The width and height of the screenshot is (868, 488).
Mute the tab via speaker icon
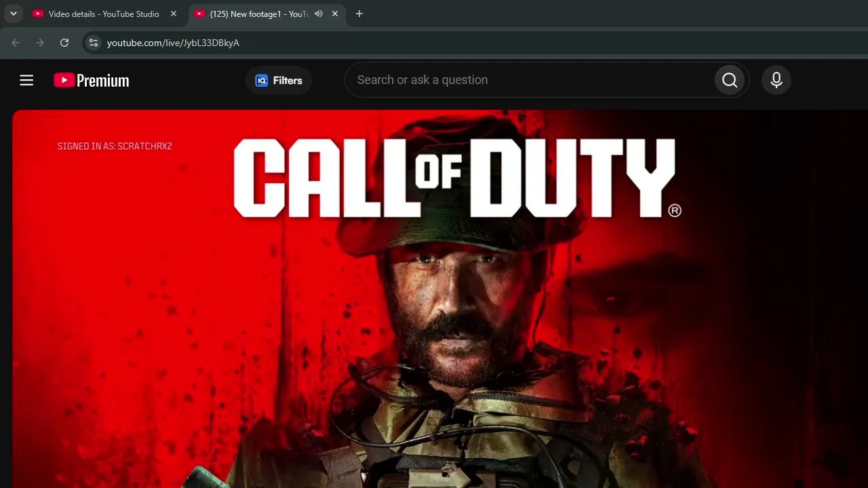(319, 14)
